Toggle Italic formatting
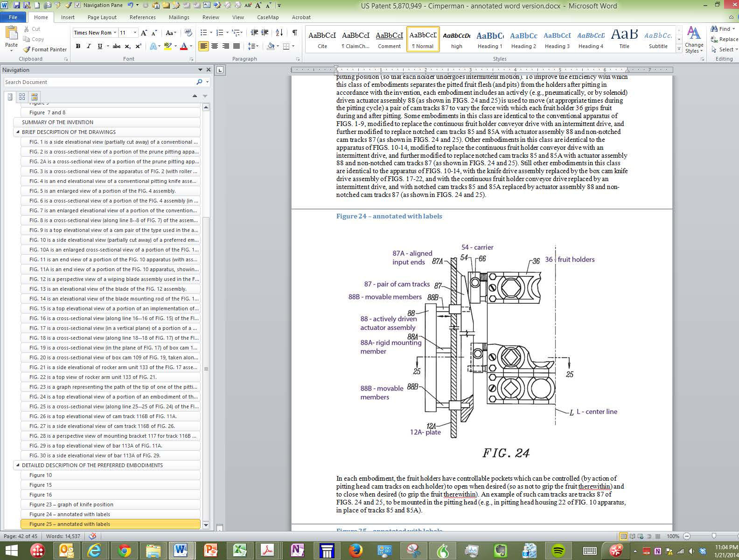 point(89,46)
